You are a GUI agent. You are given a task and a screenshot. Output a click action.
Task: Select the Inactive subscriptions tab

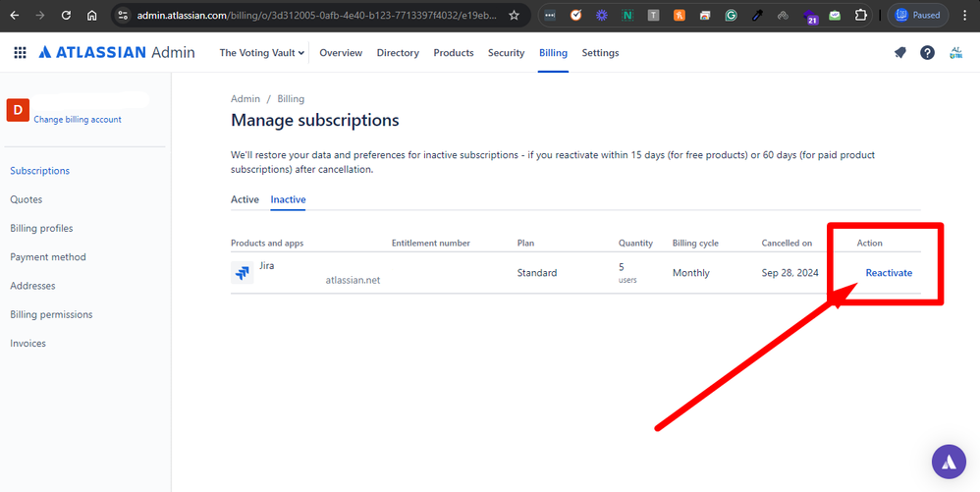click(288, 199)
